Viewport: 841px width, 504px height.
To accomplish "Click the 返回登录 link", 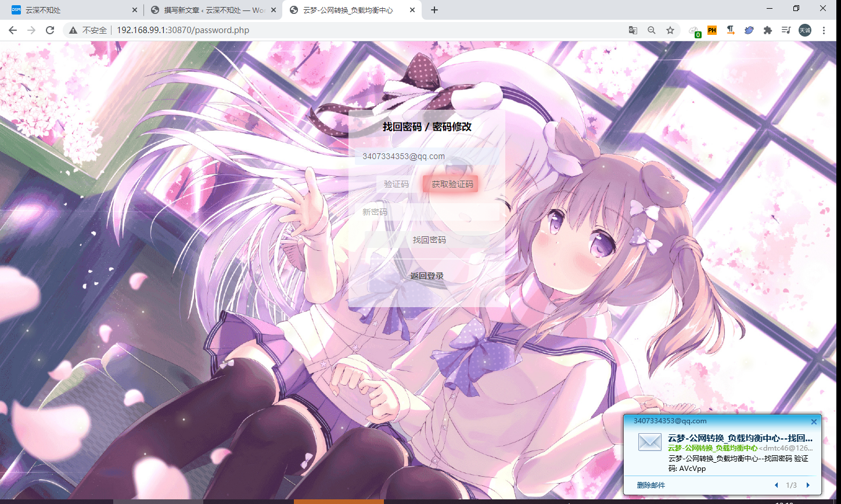I will [x=427, y=276].
